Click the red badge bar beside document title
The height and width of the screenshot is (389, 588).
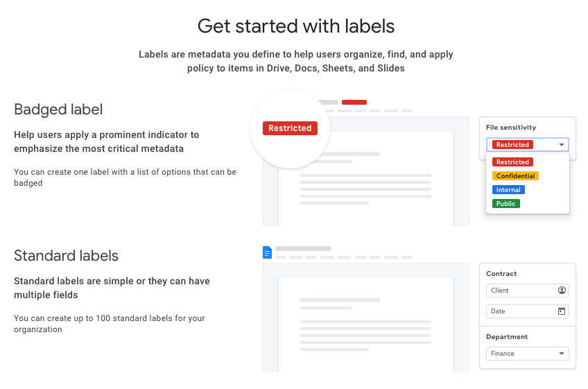(x=354, y=102)
